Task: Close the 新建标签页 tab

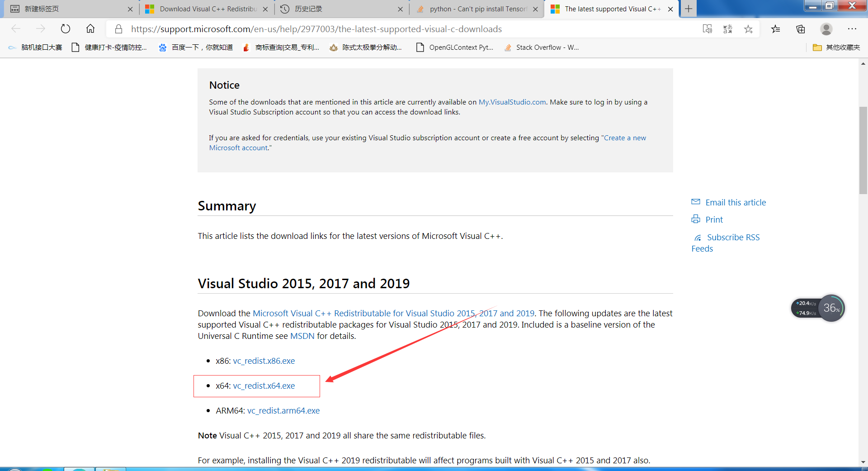Action: pos(130,9)
